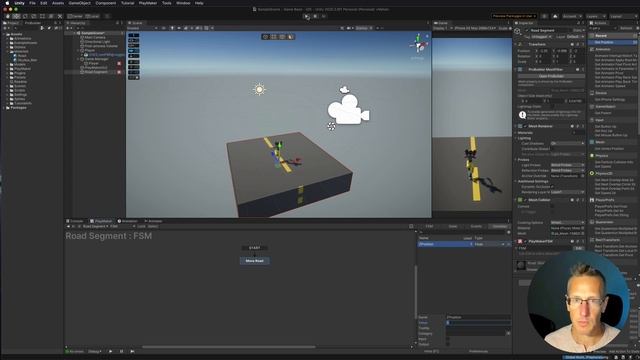The width and height of the screenshot is (640, 360).
Task: Click the variable Value input field
Action: [x=478, y=322]
